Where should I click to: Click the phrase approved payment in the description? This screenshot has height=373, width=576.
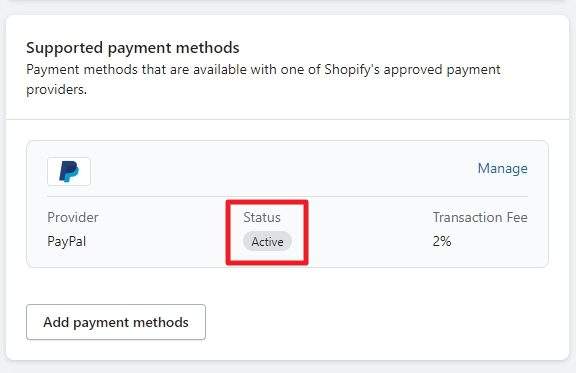442,69
